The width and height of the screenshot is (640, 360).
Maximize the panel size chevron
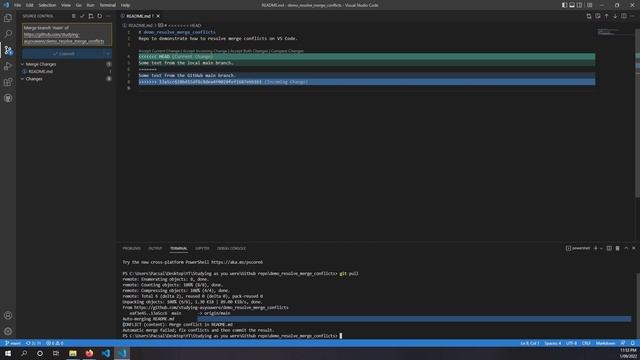(626, 248)
